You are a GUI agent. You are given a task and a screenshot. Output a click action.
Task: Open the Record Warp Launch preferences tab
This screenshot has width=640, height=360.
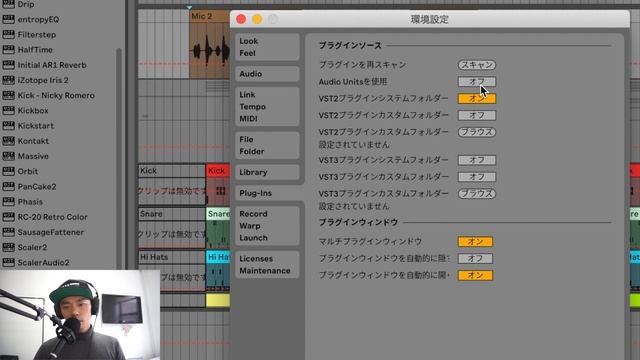[x=267, y=226]
